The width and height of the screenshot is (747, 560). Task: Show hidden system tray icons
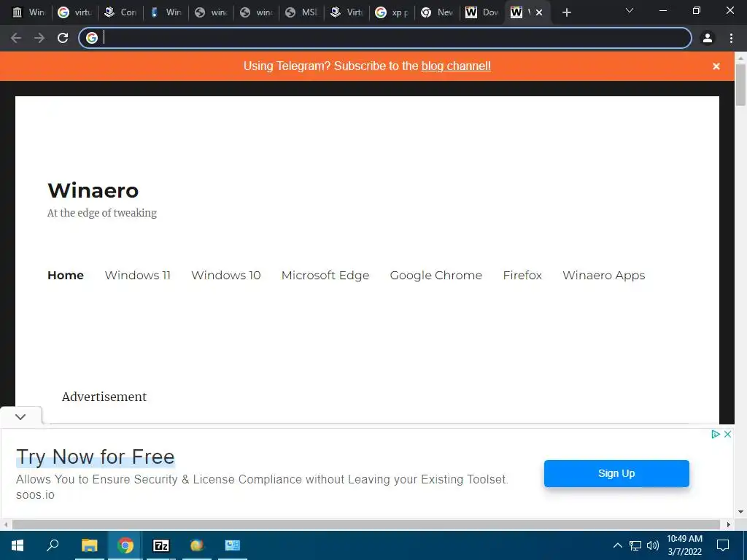click(617, 545)
